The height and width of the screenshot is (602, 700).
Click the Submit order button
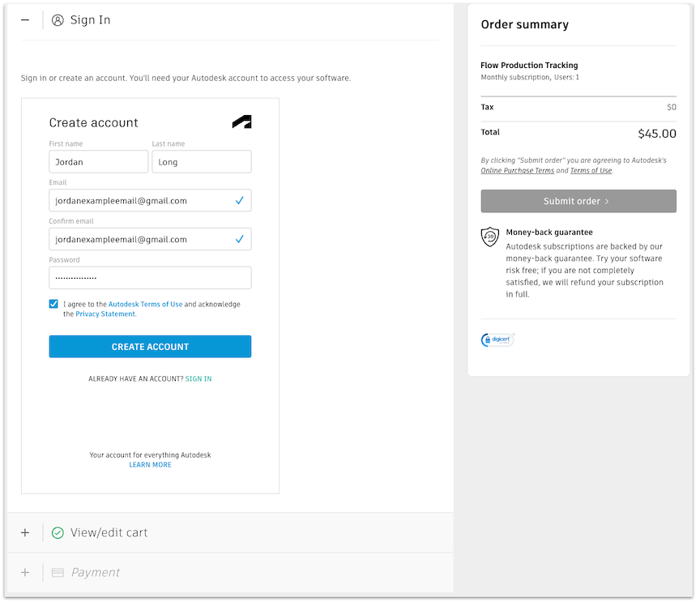pos(578,201)
